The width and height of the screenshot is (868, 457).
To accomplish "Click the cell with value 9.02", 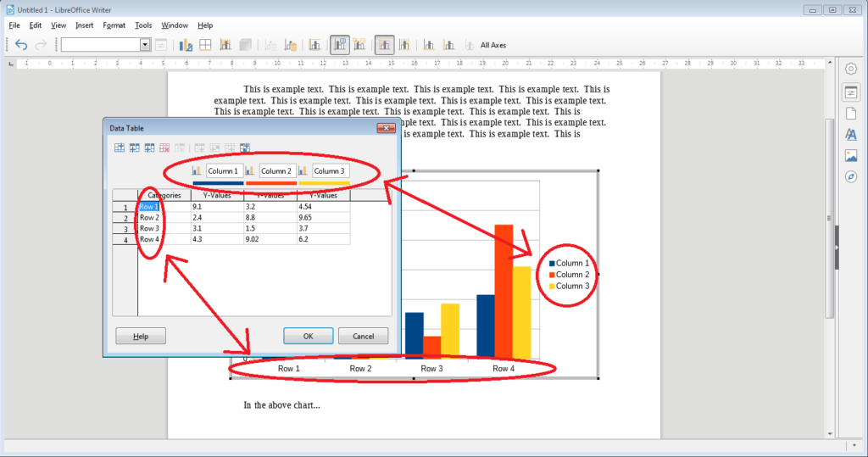I will [270, 239].
